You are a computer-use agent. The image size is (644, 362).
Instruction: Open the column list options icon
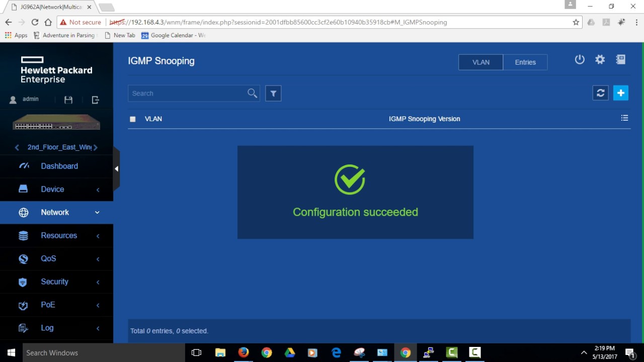pyautogui.click(x=624, y=118)
